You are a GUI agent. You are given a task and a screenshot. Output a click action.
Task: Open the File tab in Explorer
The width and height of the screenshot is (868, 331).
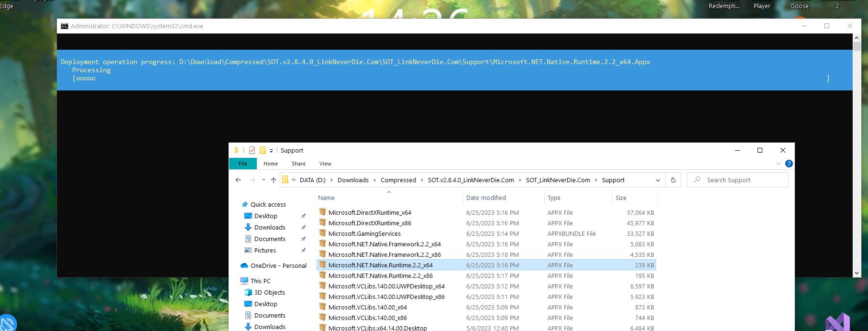(243, 164)
